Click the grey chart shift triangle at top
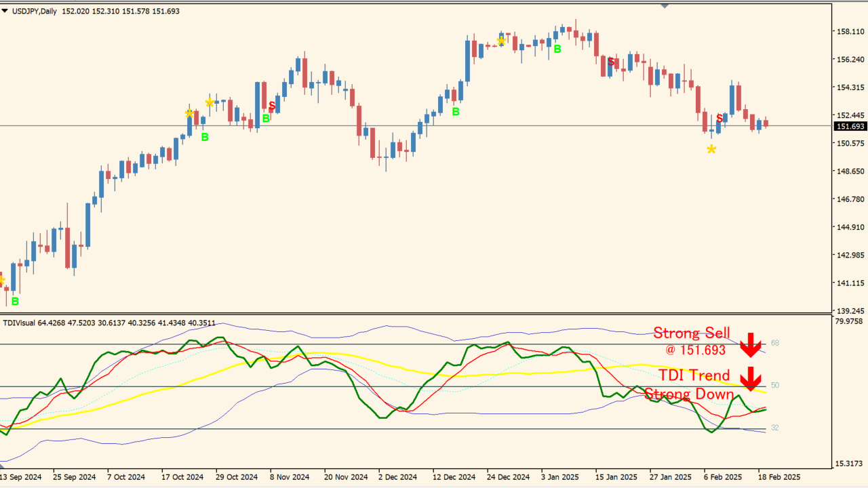Viewport: 868px width, 488px height. point(665,6)
